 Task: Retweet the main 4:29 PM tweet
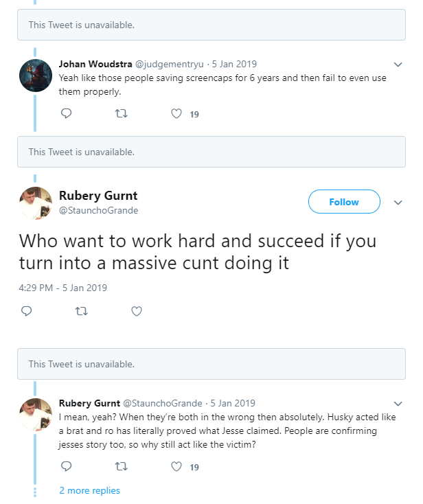click(81, 311)
